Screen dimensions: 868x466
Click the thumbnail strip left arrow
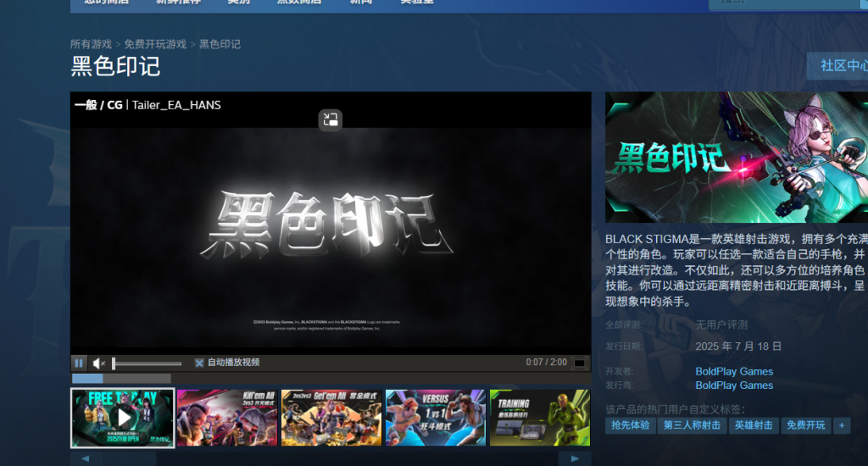pyautogui.click(x=86, y=459)
